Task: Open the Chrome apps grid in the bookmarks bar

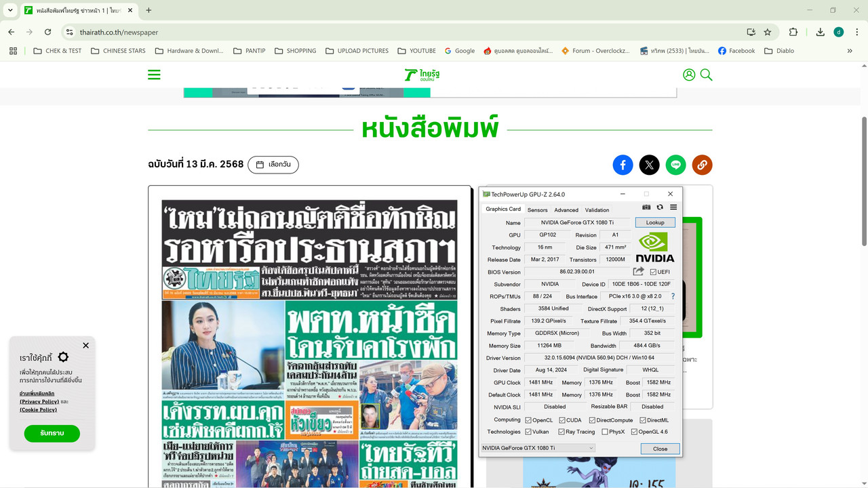Action: [x=13, y=51]
